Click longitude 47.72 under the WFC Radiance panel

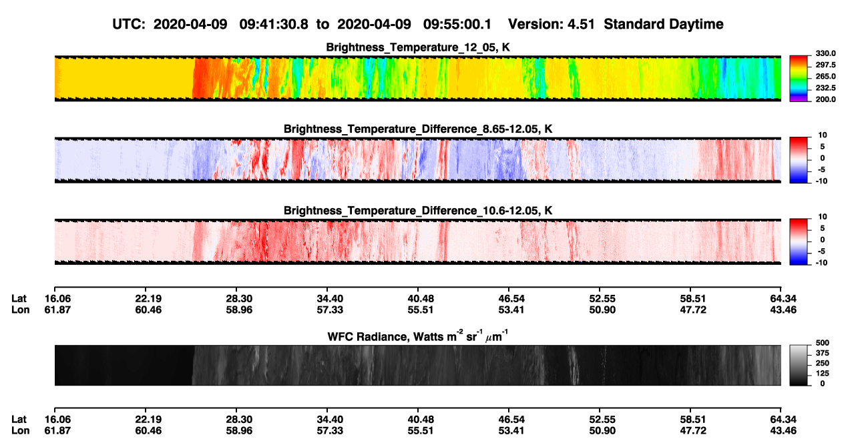(690, 431)
